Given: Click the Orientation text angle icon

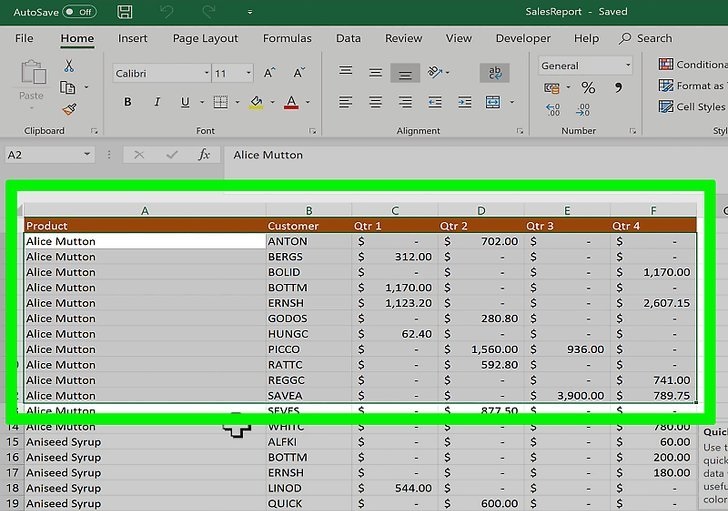Looking at the screenshot, I should point(435,72).
